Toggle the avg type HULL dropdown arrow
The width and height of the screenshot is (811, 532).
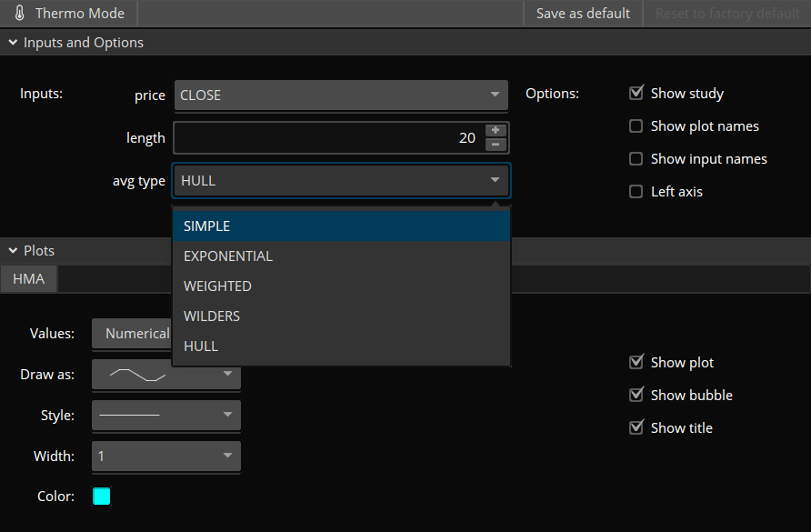(x=495, y=180)
